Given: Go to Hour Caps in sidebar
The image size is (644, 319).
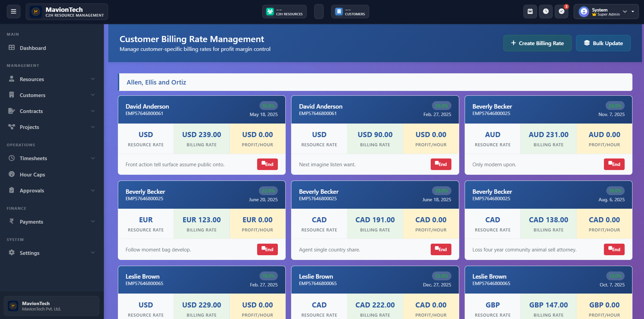Looking at the screenshot, I should click(32, 175).
